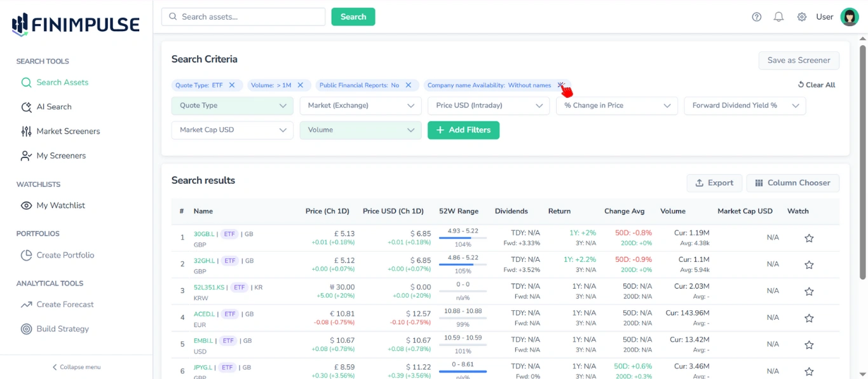Remove the Quote Type: ETF filter chip
868x379 pixels.
click(x=232, y=85)
